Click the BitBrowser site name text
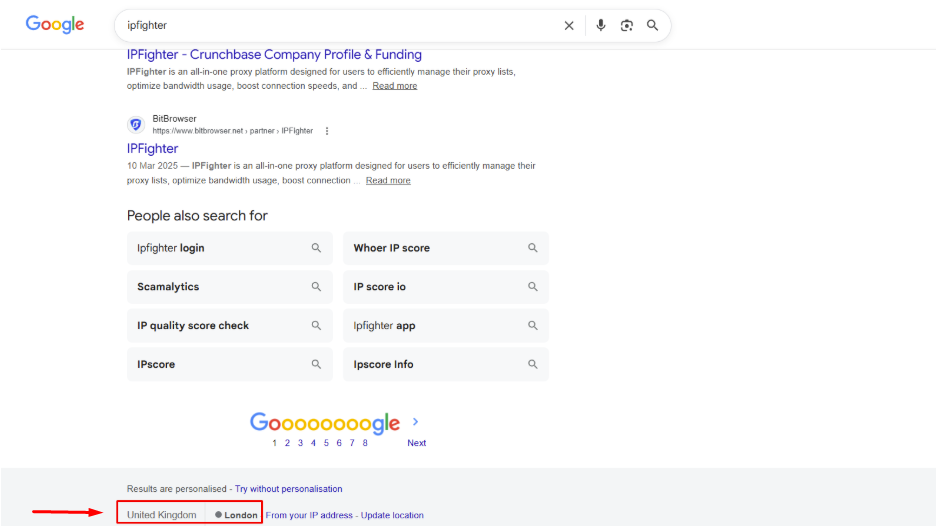The height and width of the screenshot is (529, 936). tap(174, 119)
